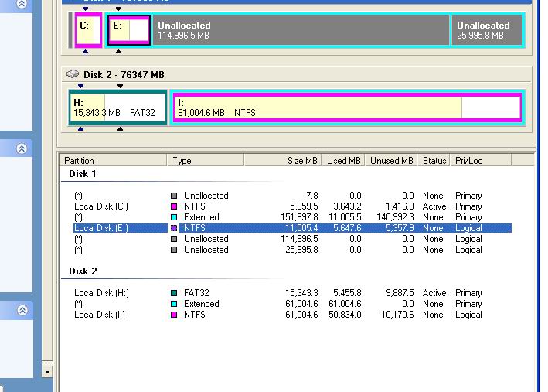
Task: Select the Disk 1 Extended partition row
Action: point(292,217)
